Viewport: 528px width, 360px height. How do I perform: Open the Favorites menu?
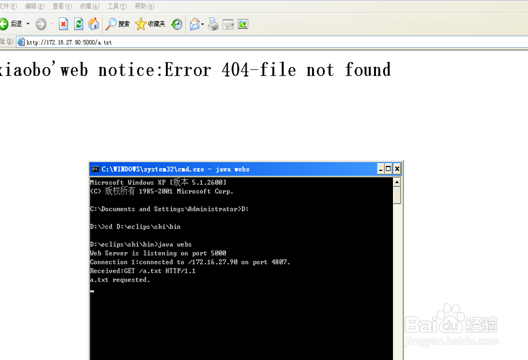pyautogui.click(x=89, y=6)
